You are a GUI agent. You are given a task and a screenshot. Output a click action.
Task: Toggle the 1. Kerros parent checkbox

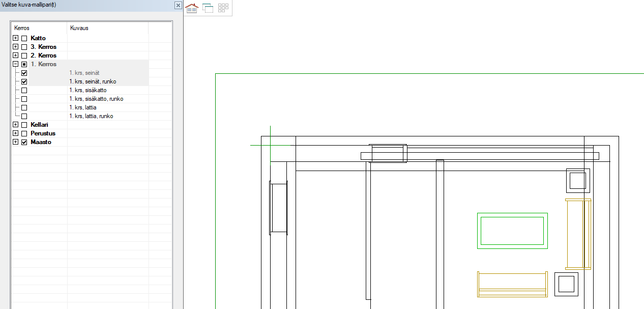click(x=24, y=64)
